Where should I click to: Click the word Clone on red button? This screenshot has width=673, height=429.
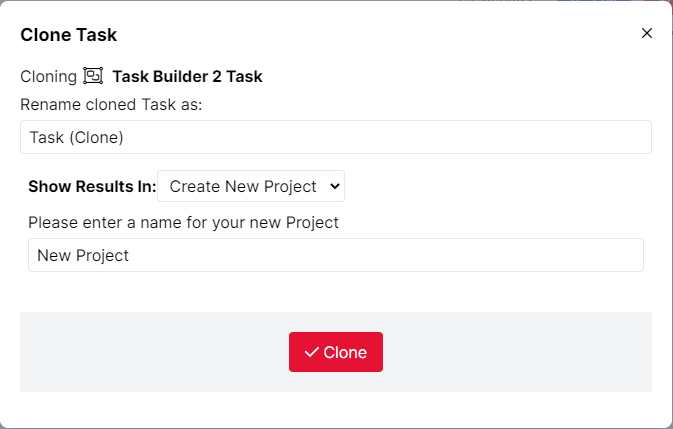pos(345,352)
